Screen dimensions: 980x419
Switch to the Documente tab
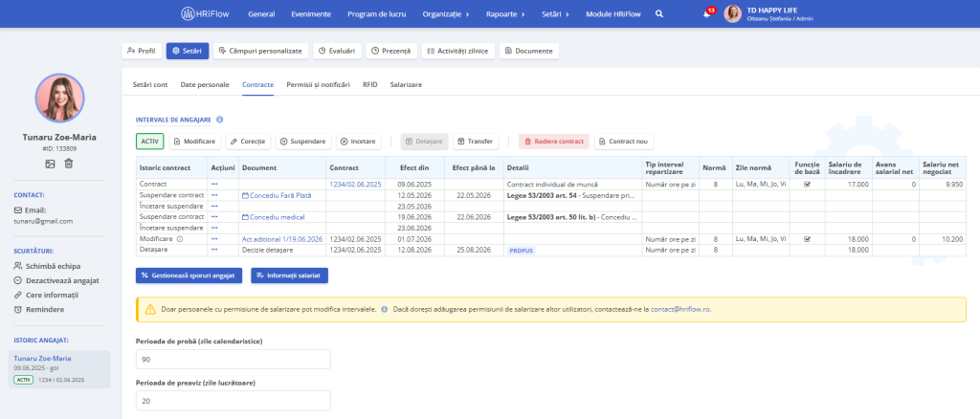[x=529, y=52]
